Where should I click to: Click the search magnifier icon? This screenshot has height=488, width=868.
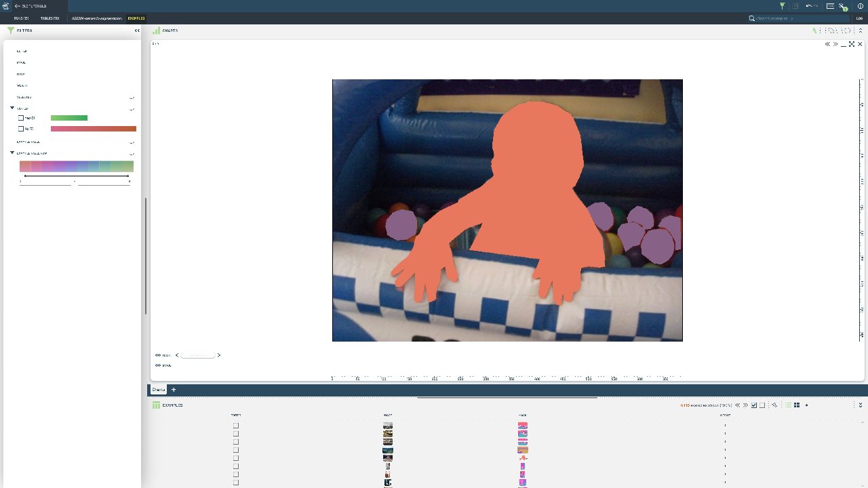point(751,18)
